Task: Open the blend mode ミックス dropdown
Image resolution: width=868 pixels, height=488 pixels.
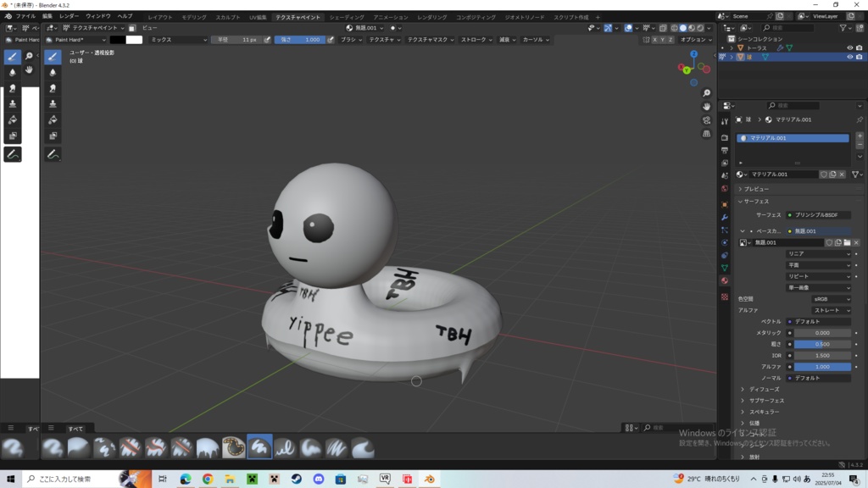Action: click(x=178, y=40)
